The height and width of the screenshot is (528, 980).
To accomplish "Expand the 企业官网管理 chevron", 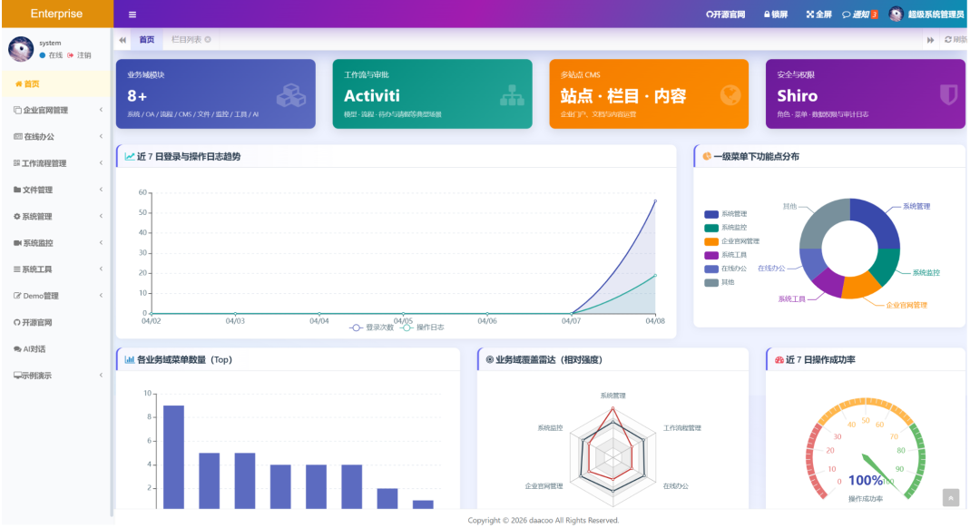I will pyautogui.click(x=102, y=110).
